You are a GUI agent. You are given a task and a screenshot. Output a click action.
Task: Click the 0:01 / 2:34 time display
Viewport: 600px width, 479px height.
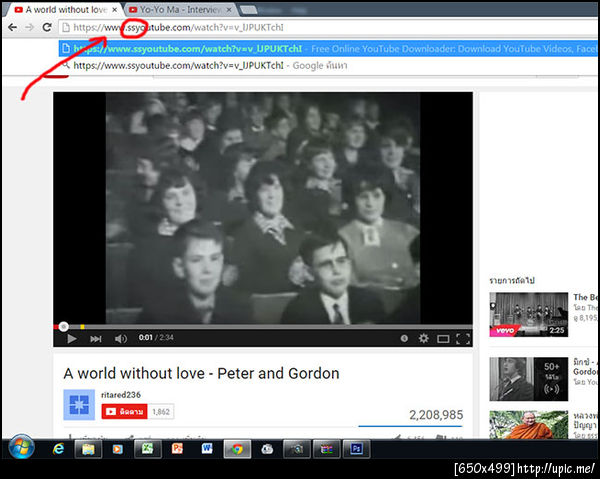[156, 337]
